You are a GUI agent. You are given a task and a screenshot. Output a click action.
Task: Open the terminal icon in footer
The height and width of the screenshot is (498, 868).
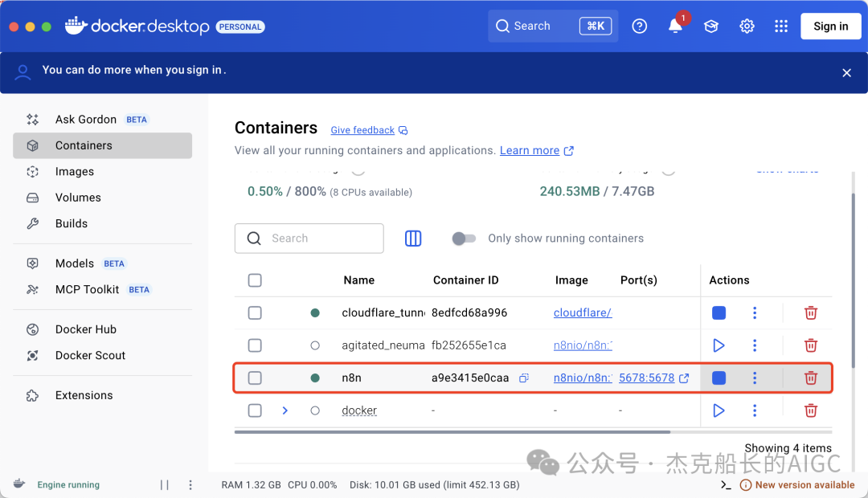coord(726,485)
